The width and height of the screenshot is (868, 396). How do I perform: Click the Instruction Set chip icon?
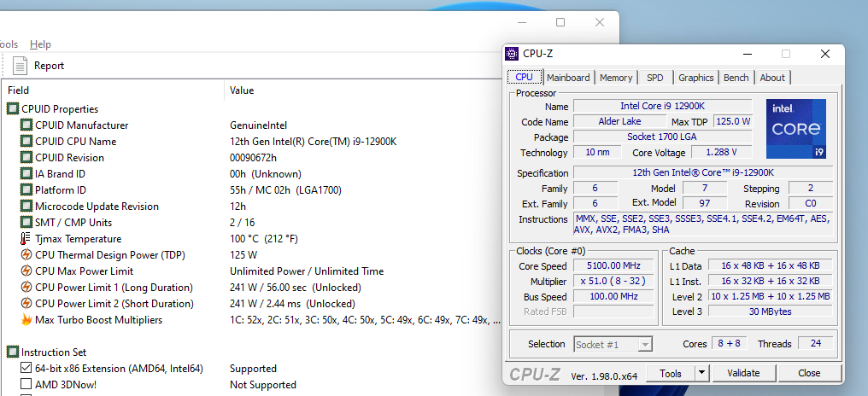click(x=13, y=352)
